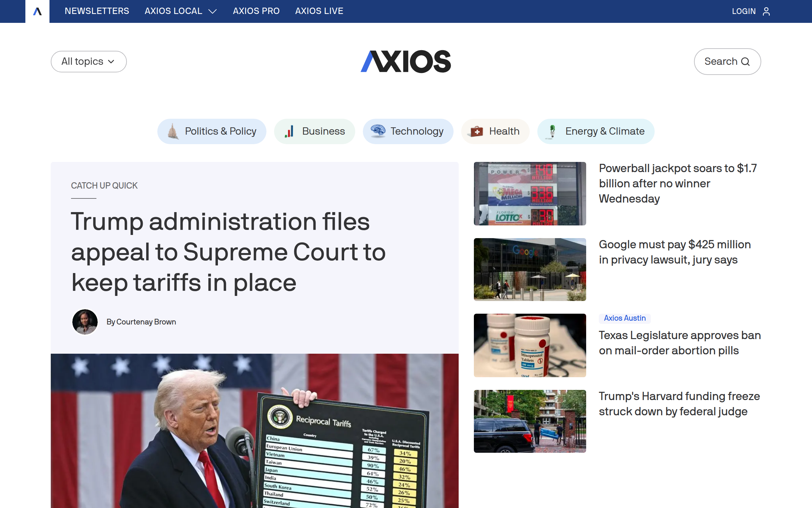Open Axios Live
Viewport: 812px width, 508px height.
pyautogui.click(x=319, y=11)
